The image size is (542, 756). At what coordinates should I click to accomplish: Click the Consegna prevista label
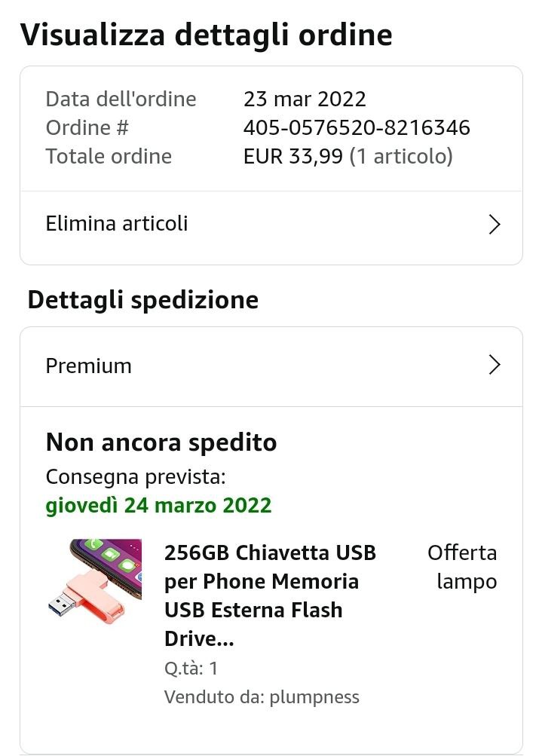(x=136, y=477)
